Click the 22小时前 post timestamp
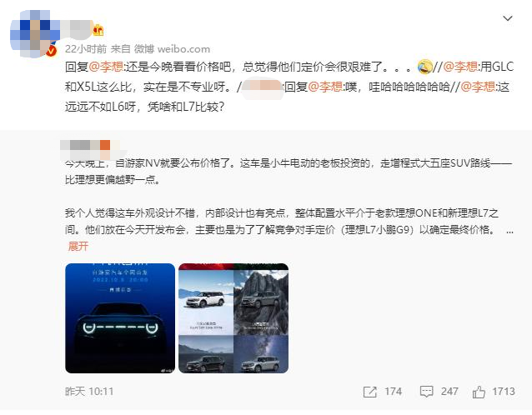The height and width of the screenshot is (415, 532). point(86,49)
